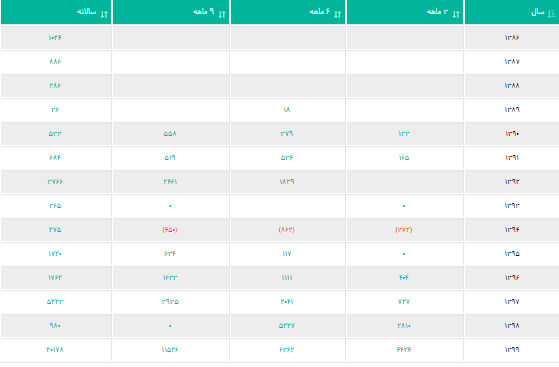The height and width of the screenshot is (367, 559).
Task: Open annual value in the ۱۳۹۲ row
Action: tap(55, 182)
